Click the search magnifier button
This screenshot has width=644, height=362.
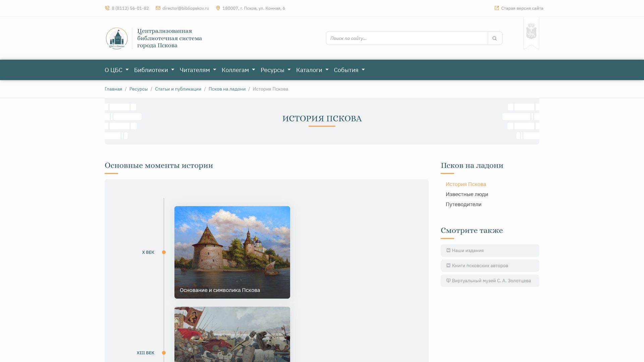495,38
